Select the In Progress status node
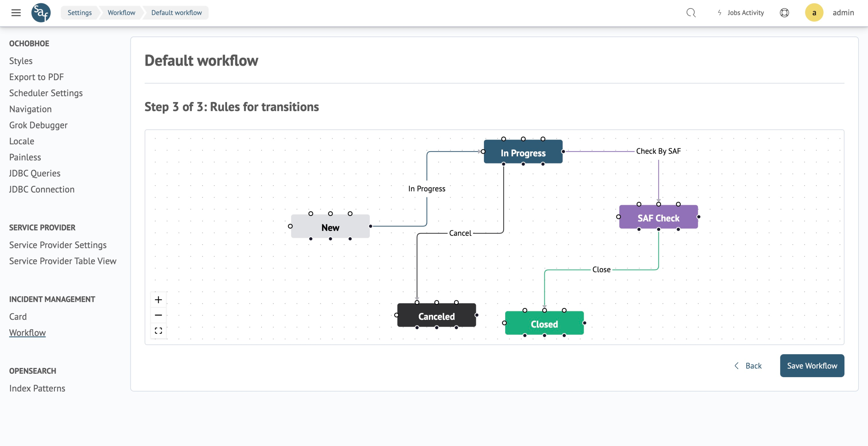 click(523, 153)
